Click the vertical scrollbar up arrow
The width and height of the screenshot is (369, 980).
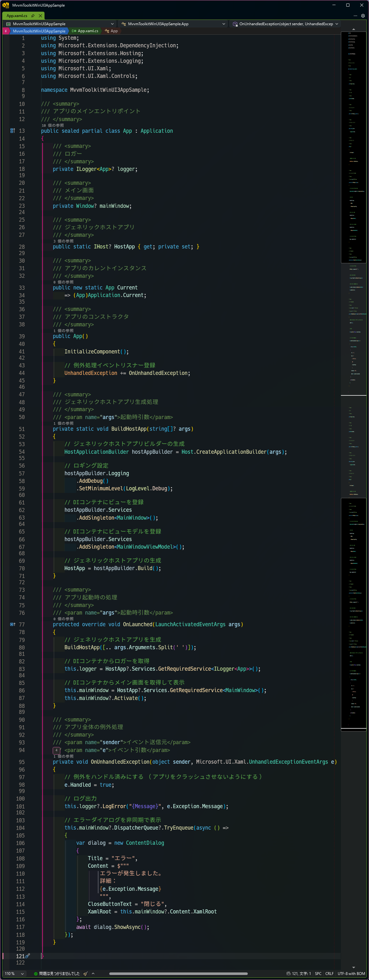[354, 29]
